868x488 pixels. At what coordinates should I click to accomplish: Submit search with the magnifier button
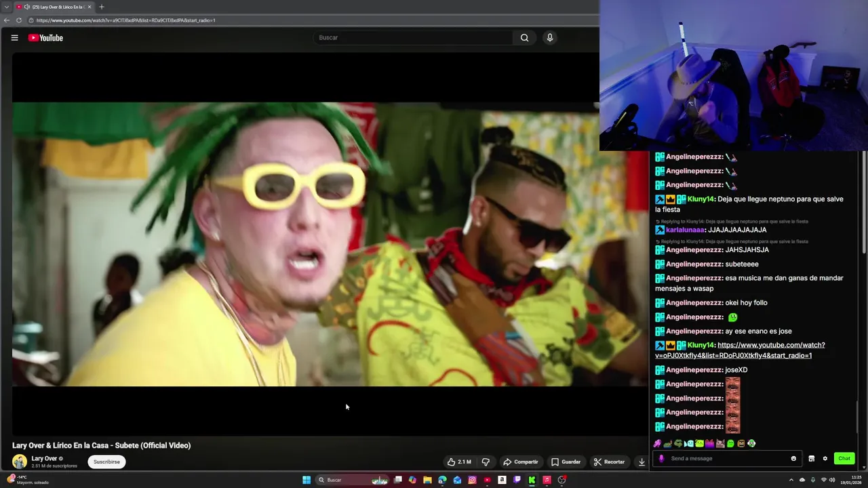pos(524,37)
